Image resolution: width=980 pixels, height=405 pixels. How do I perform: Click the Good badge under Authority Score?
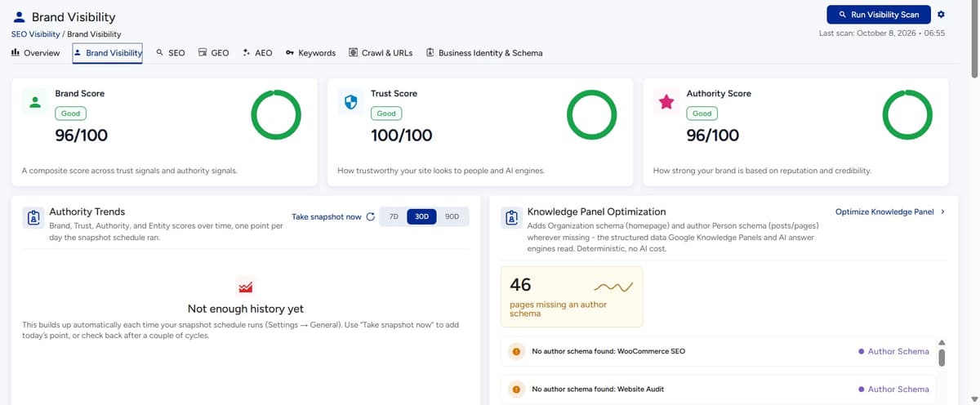click(x=702, y=113)
